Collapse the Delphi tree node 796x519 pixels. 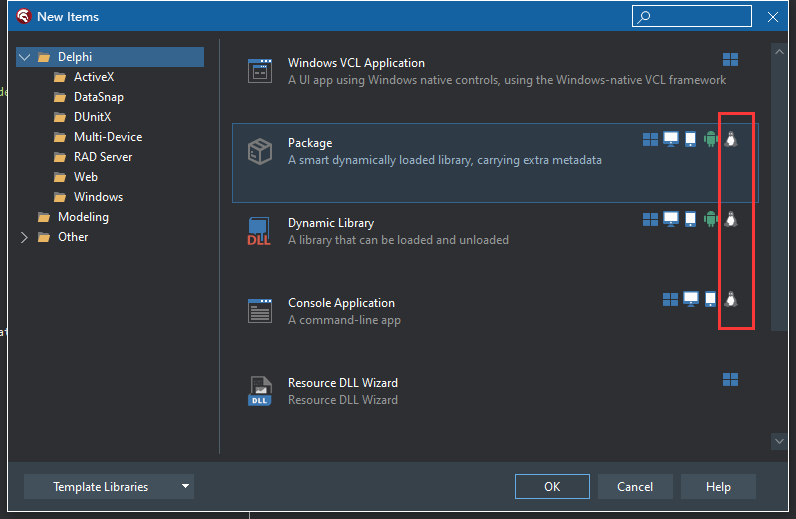(24, 57)
